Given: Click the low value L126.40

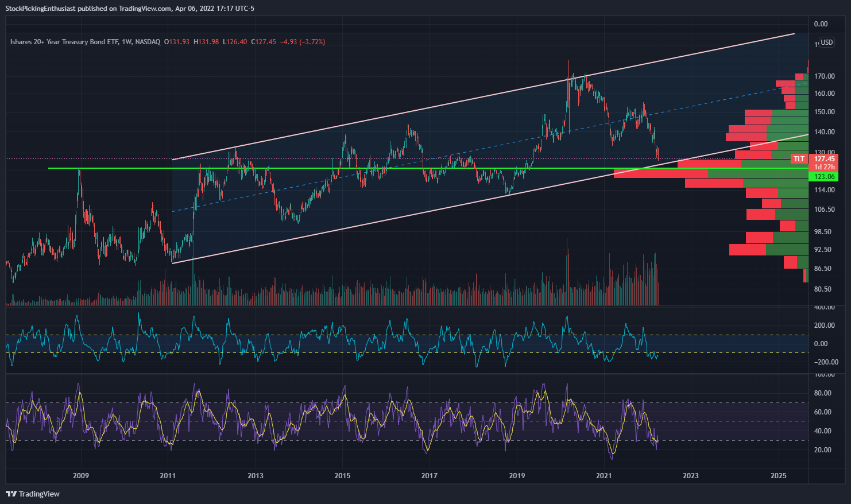Looking at the screenshot, I should (235, 42).
